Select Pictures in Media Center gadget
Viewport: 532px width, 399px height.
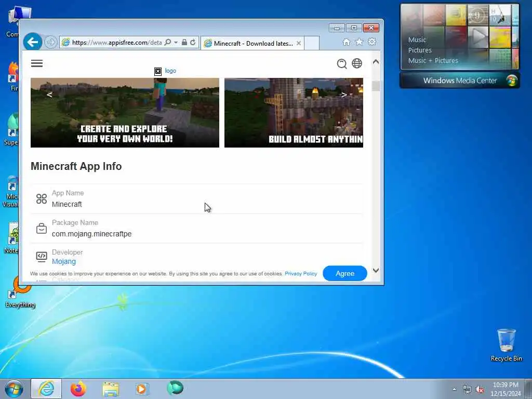[420, 50]
